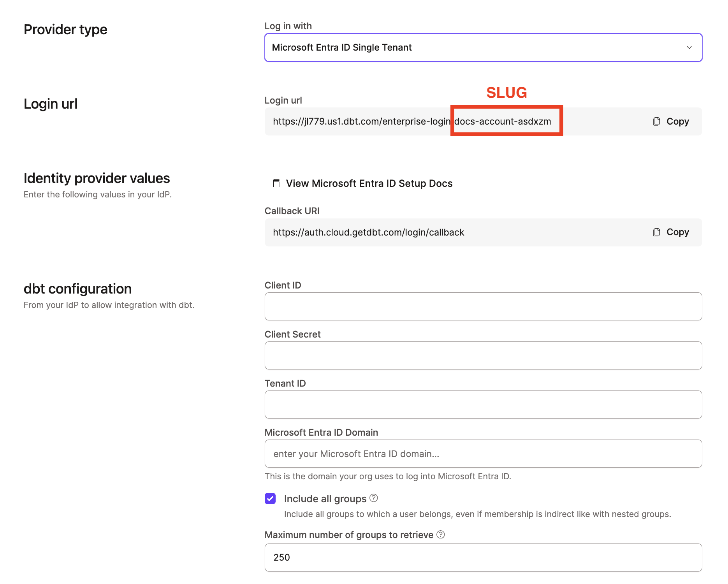Select the highlighted slug in the Login url
This screenshot has height=584, width=728.
point(503,121)
